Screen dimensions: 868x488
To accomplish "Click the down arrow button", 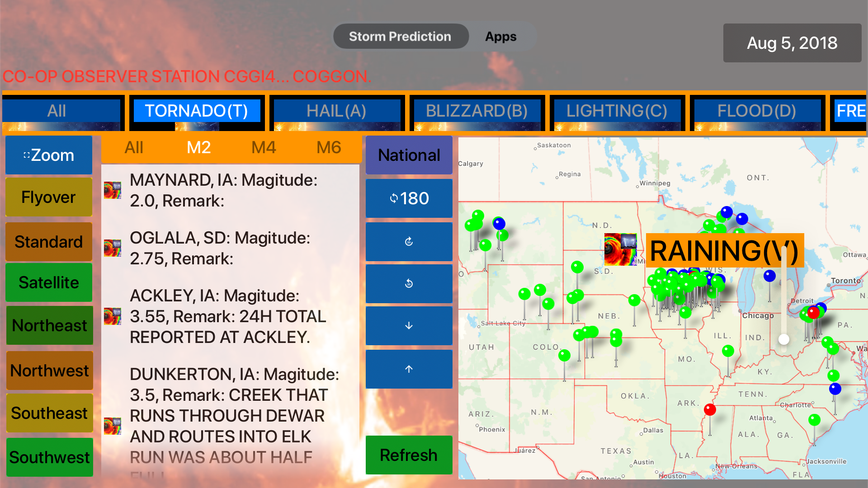I will 409,326.
